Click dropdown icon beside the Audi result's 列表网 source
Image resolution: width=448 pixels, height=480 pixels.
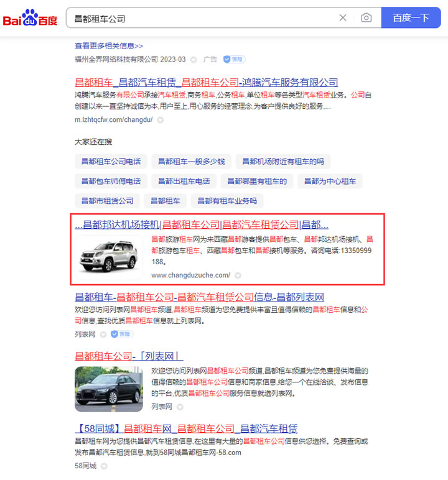point(180,407)
